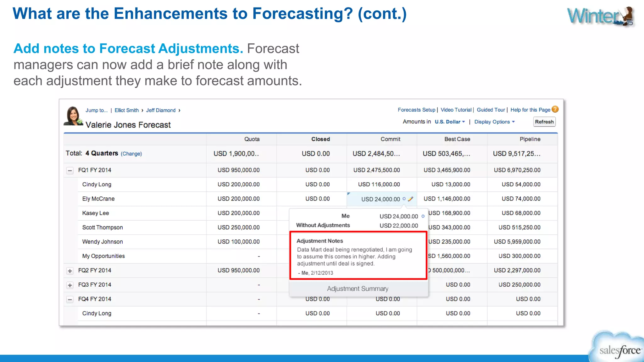The image size is (644, 362).
Task: Go to Jeff Diamond breadcrumb
Action: [161, 110]
